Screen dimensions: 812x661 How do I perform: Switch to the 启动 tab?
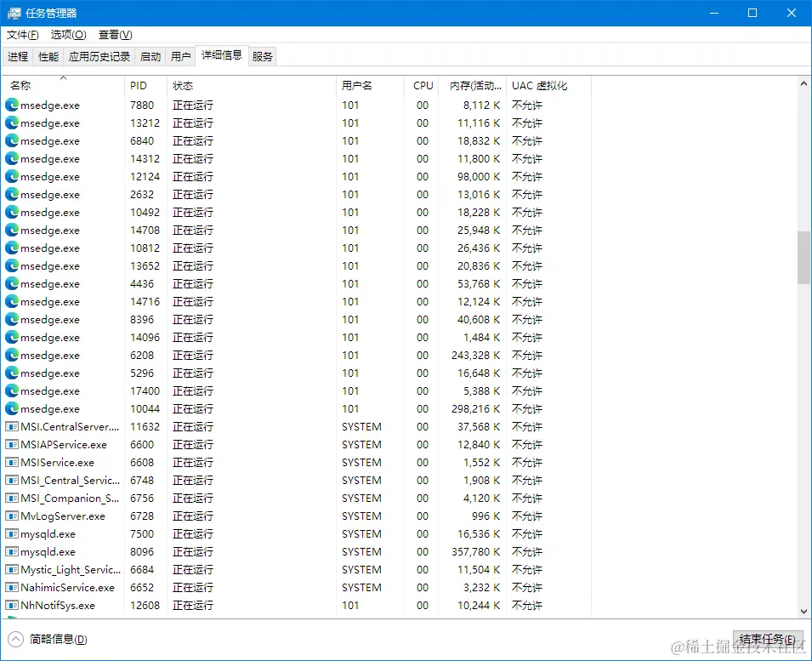pyautogui.click(x=150, y=56)
